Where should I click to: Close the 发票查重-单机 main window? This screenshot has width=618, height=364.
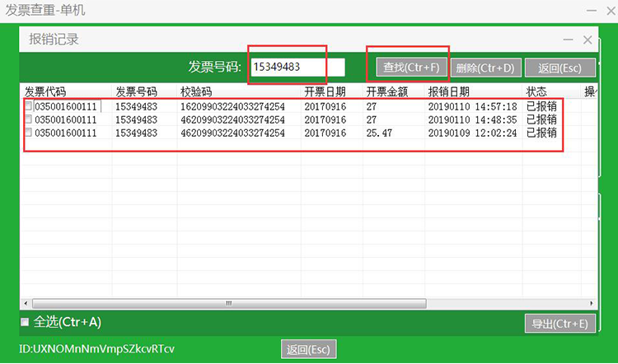[610, 10]
